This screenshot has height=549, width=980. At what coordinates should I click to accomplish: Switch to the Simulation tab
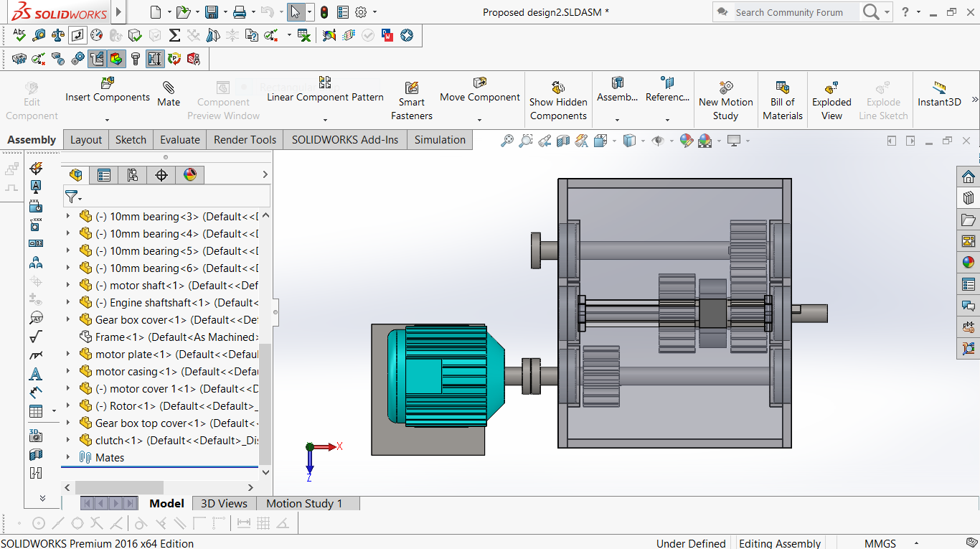coord(440,140)
